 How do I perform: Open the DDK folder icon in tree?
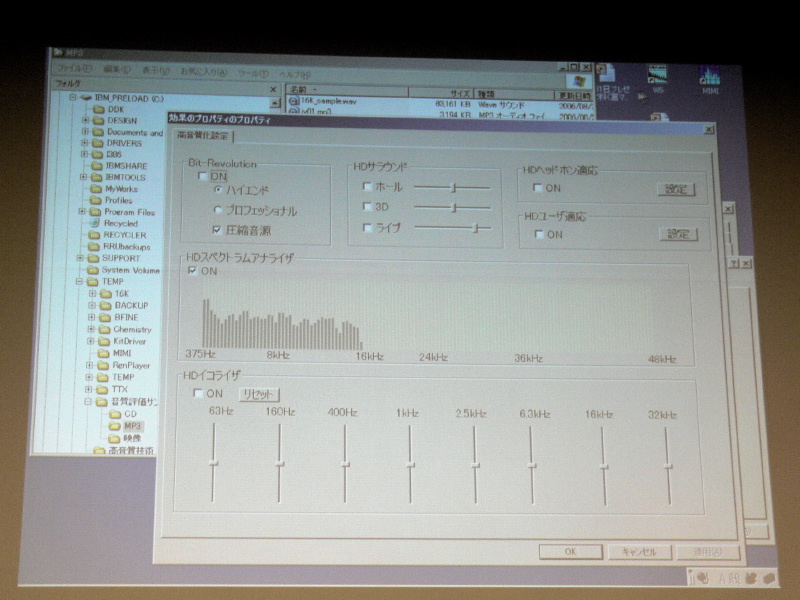(x=99, y=109)
